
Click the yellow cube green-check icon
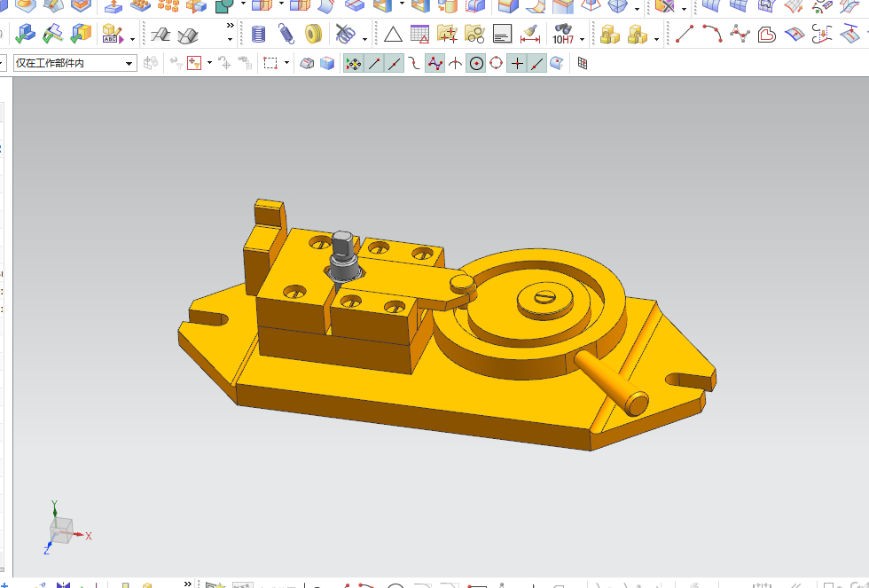(81, 35)
